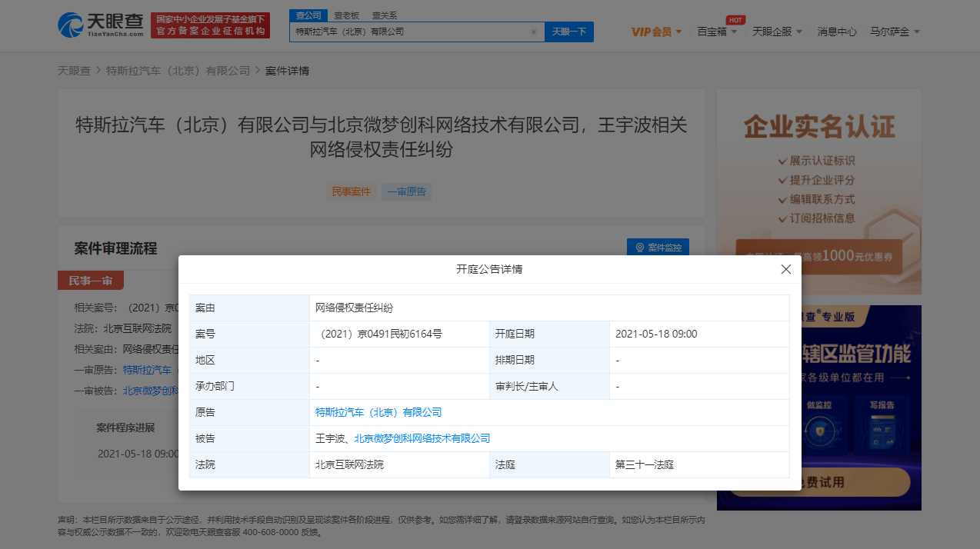Click the Tianyancha logo icon
The image size is (980, 549).
tap(73, 25)
